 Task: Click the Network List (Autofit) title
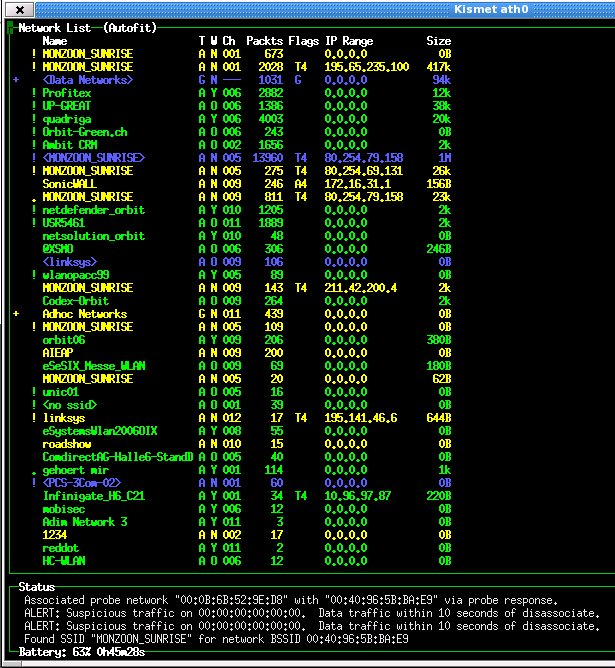click(x=87, y=28)
